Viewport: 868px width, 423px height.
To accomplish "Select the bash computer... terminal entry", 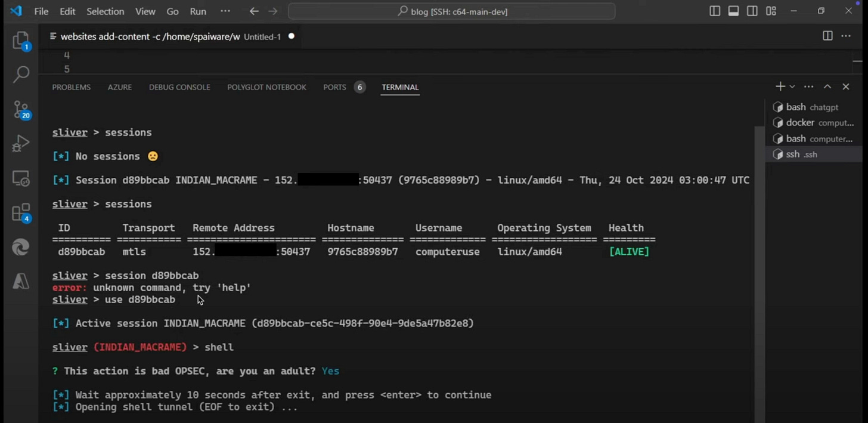I will (x=814, y=138).
